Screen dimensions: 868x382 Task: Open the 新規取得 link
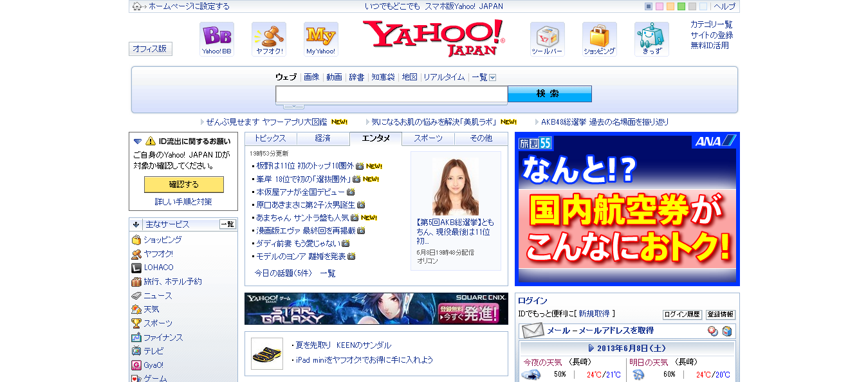pyautogui.click(x=594, y=314)
